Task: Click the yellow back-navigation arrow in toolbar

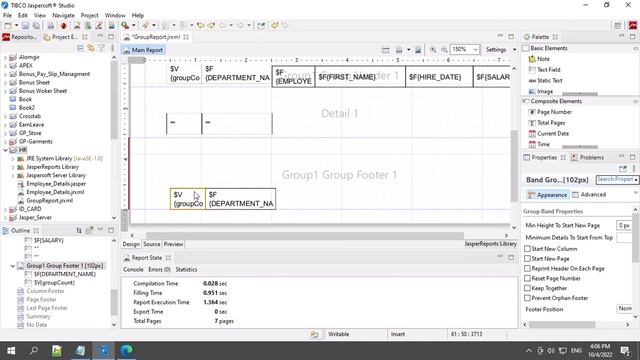Action: (200, 26)
